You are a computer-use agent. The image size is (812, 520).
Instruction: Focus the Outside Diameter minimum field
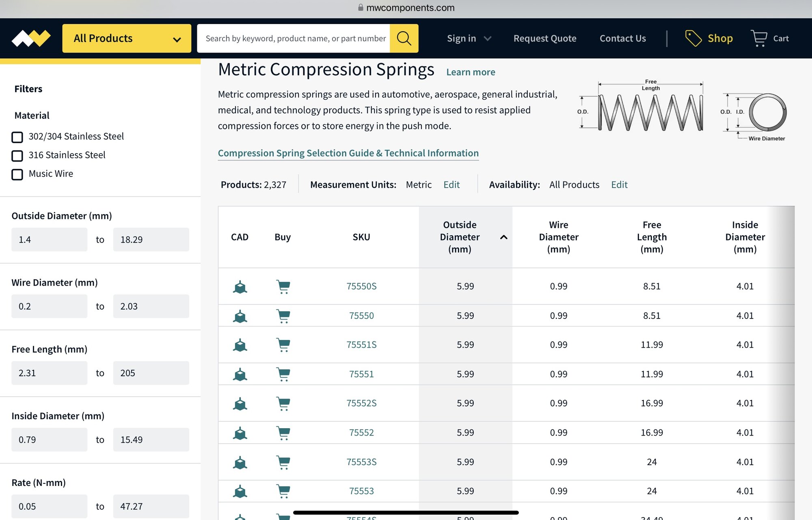(x=49, y=240)
